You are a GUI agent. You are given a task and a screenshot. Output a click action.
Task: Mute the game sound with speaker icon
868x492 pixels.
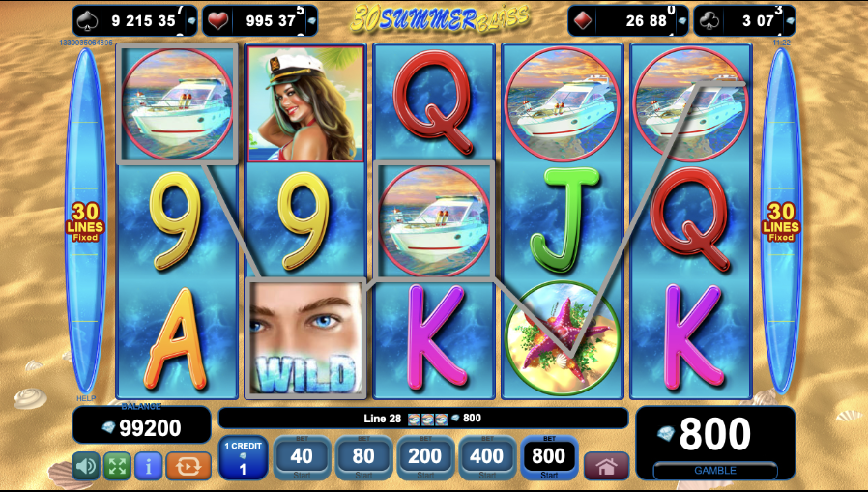coord(86,466)
